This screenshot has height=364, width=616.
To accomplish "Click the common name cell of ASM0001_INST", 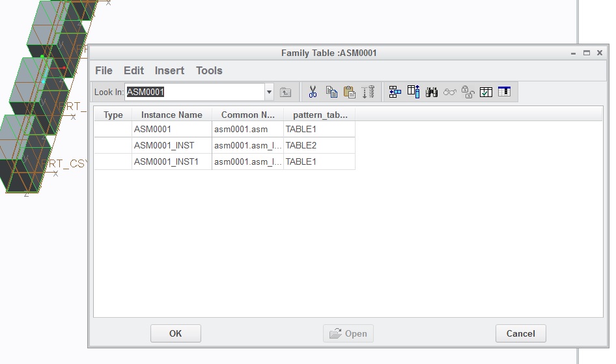I will [x=247, y=145].
